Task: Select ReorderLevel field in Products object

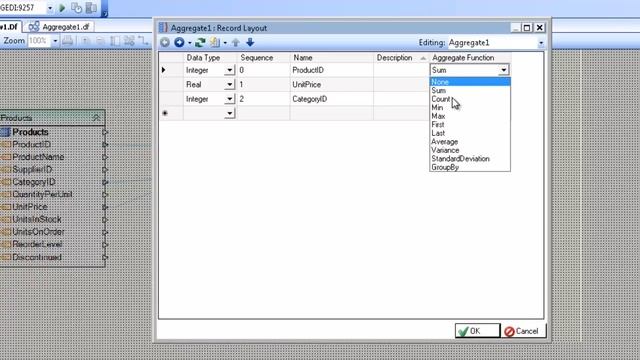Action: (37, 244)
